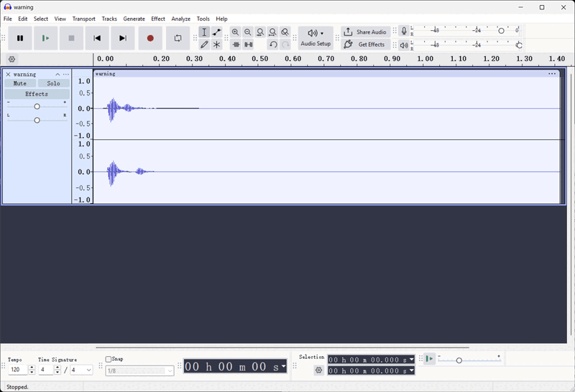The height and width of the screenshot is (392, 575).
Task: Click the Undo arrow icon
Action: 273,45
